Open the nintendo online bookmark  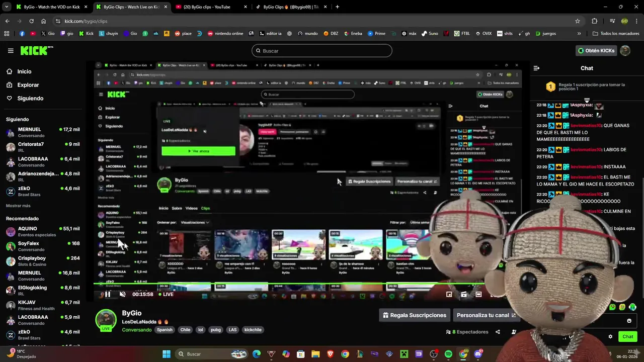click(x=225, y=34)
